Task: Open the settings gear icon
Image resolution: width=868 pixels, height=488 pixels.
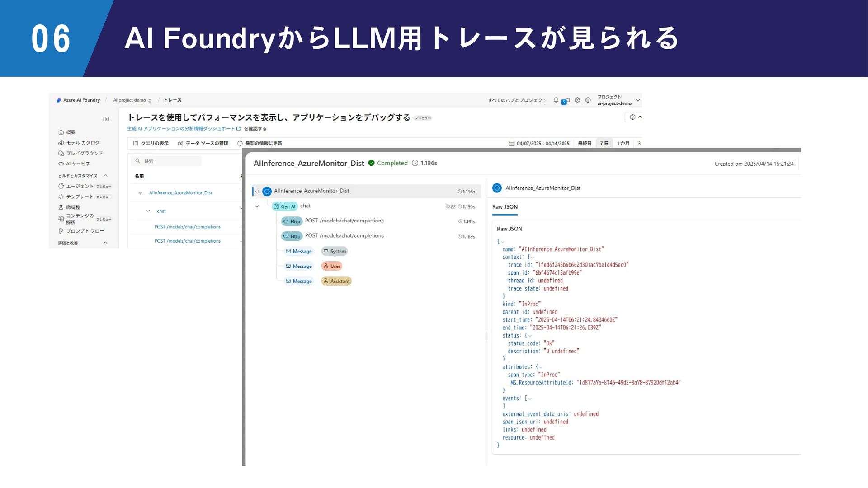Action: [x=577, y=100]
